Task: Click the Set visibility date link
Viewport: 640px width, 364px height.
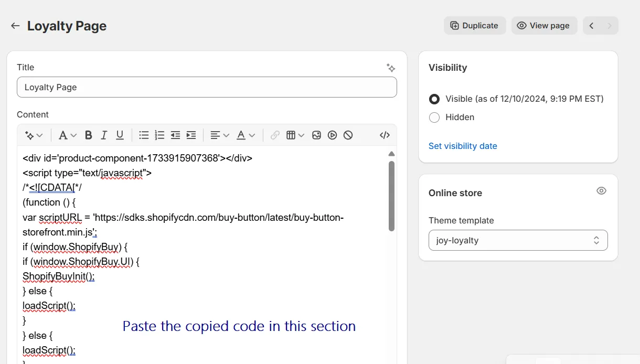Action: [463, 146]
